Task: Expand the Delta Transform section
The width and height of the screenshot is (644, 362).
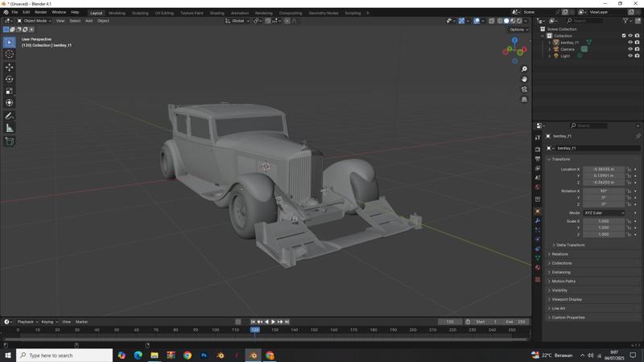Action: click(x=570, y=245)
